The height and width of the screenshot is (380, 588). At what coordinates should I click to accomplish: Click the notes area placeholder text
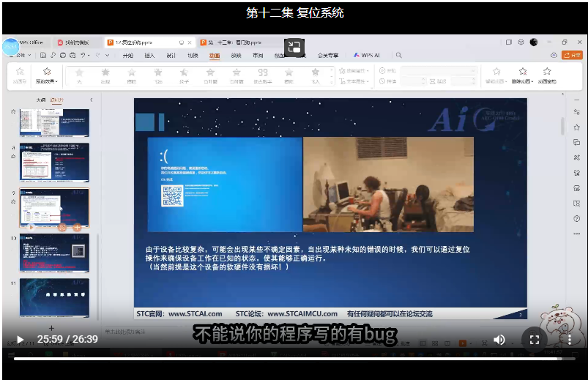click(125, 332)
